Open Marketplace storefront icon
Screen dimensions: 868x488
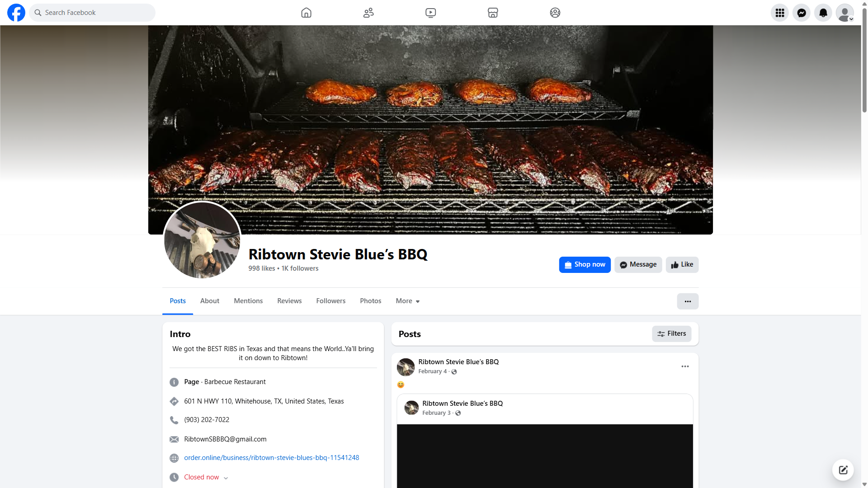493,13
